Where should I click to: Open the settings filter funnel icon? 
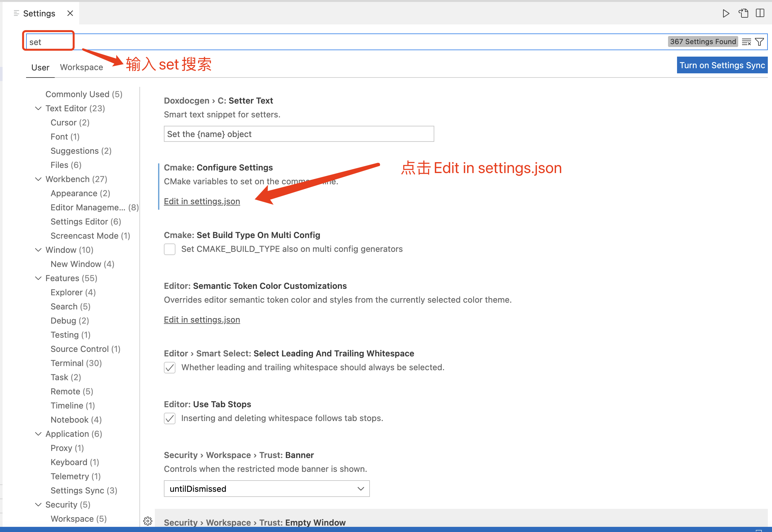[760, 42]
